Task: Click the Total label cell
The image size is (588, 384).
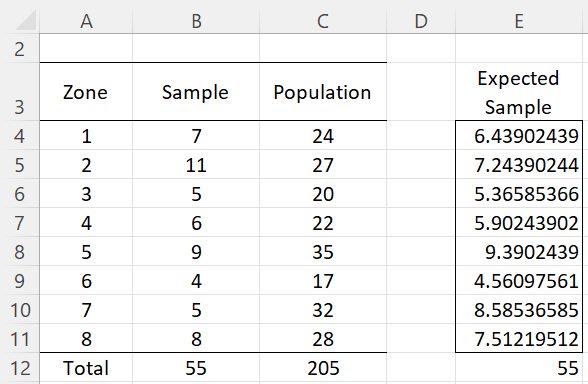Action: pos(86,368)
